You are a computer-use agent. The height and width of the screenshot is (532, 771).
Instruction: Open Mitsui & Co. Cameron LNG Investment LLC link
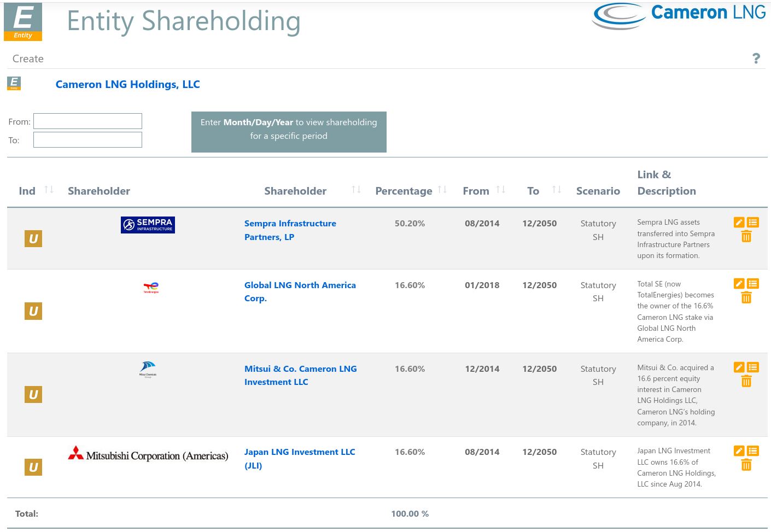tap(300, 375)
